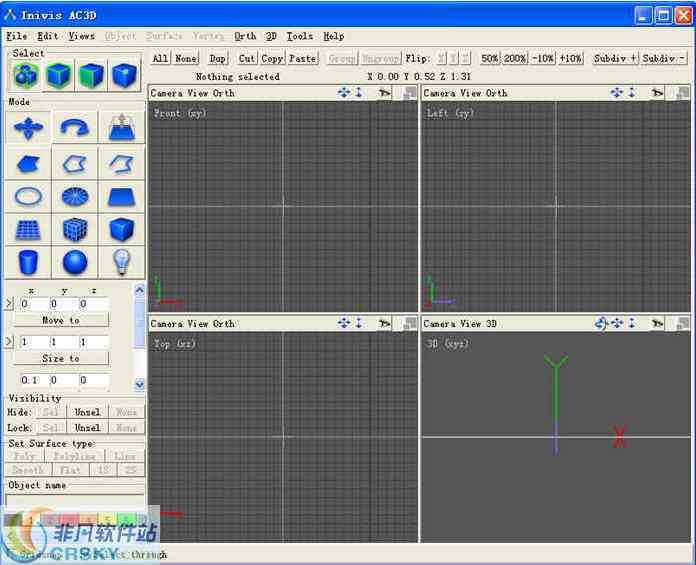Click rotate icon in 3D view header

601,324
